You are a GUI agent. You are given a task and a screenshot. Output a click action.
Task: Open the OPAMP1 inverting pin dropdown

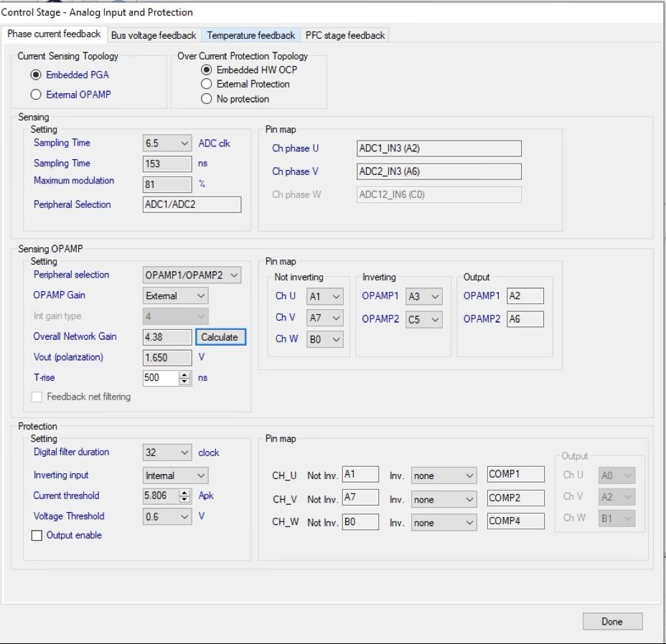(424, 296)
